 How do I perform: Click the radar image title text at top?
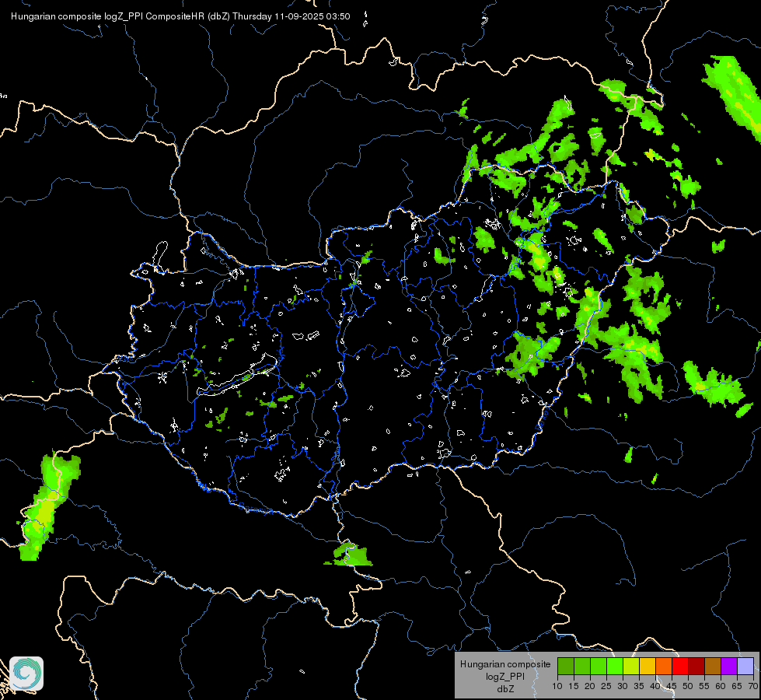pos(180,16)
